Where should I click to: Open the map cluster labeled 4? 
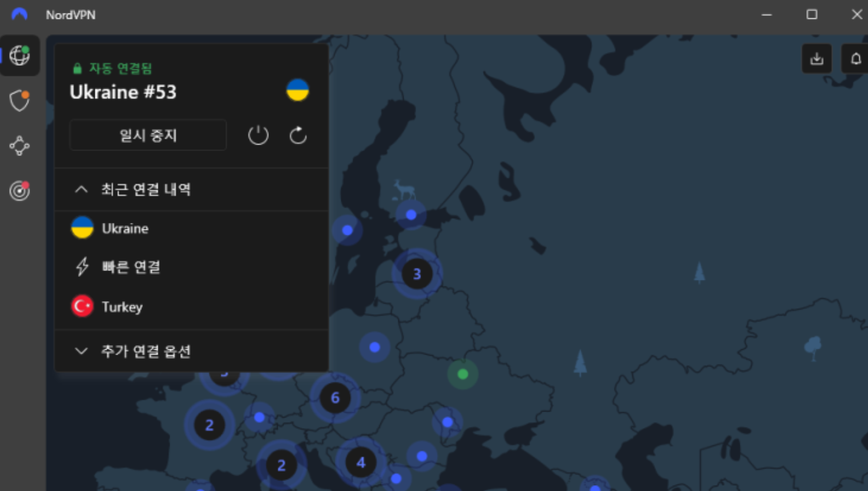coord(361,463)
